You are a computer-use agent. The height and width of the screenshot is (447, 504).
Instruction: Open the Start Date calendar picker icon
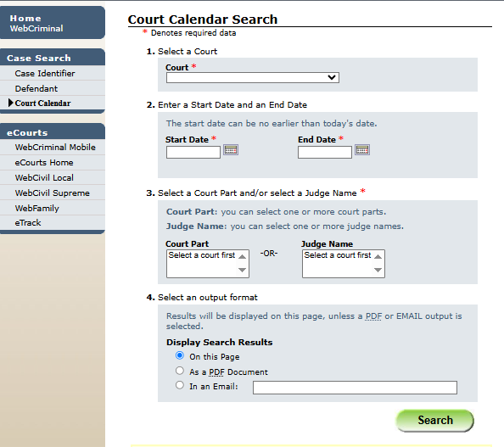pyautogui.click(x=231, y=150)
